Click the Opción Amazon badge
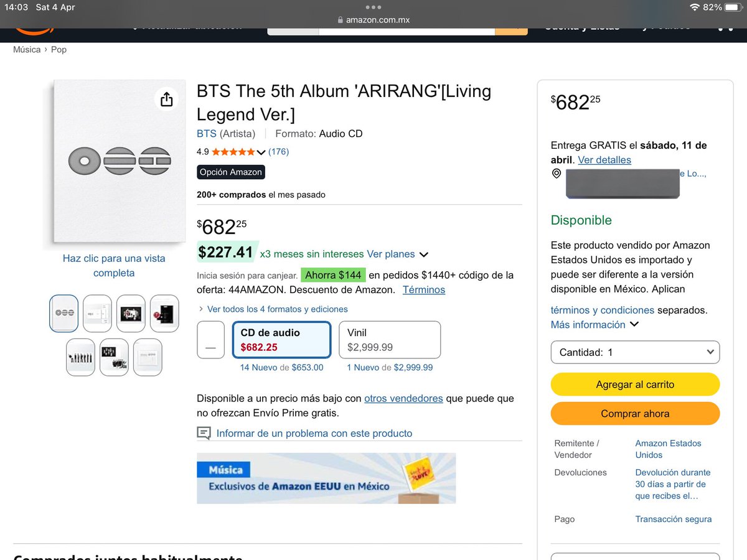This screenshot has height=560, width=747. (x=231, y=172)
